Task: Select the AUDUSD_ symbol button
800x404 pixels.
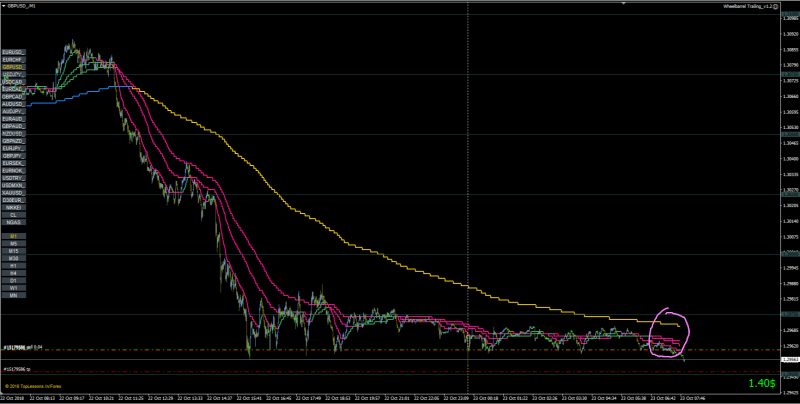Action: [x=14, y=104]
